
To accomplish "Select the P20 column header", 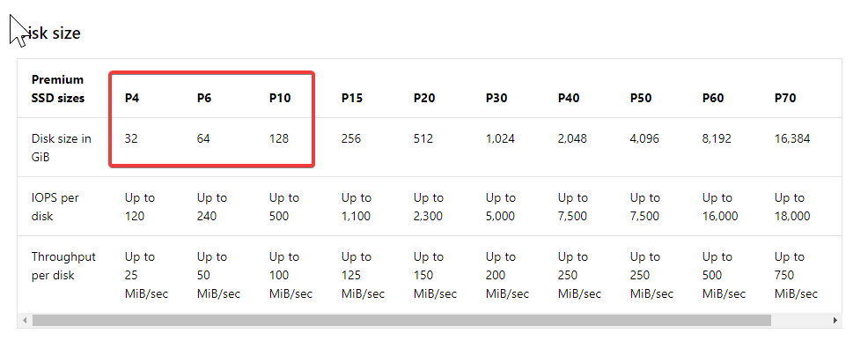I will click(424, 98).
